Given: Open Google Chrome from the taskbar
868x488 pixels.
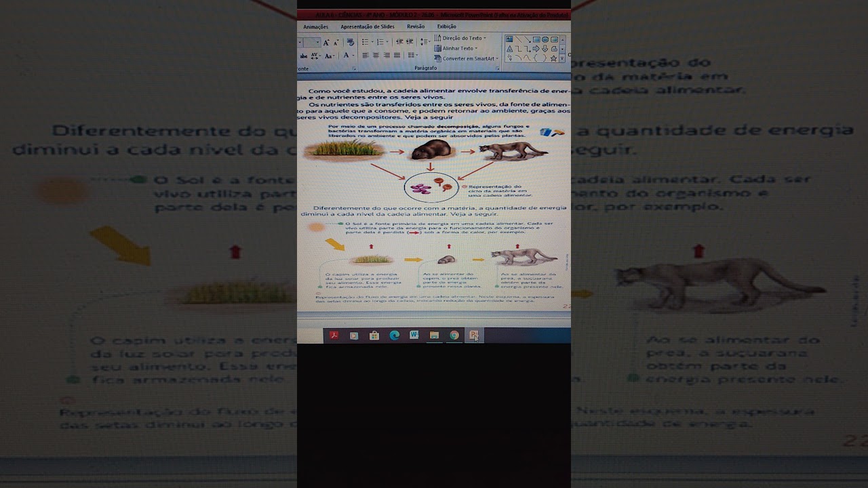Looking at the screenshot, I should click(x=454, y=335).
